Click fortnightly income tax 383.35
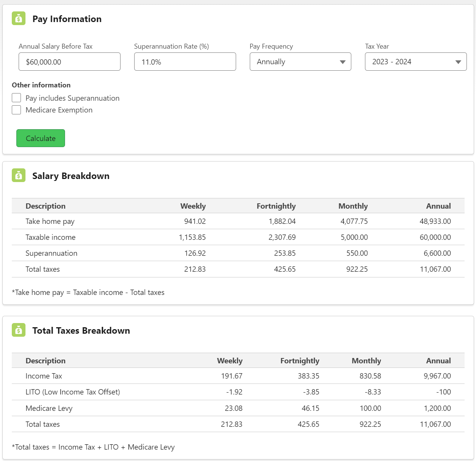The height and width of the screenshot is (461, 476). 309,376
